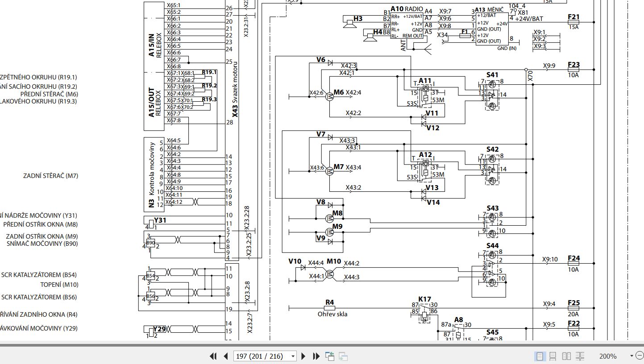Zoom out with the minus button

click(x=639, y=356)
